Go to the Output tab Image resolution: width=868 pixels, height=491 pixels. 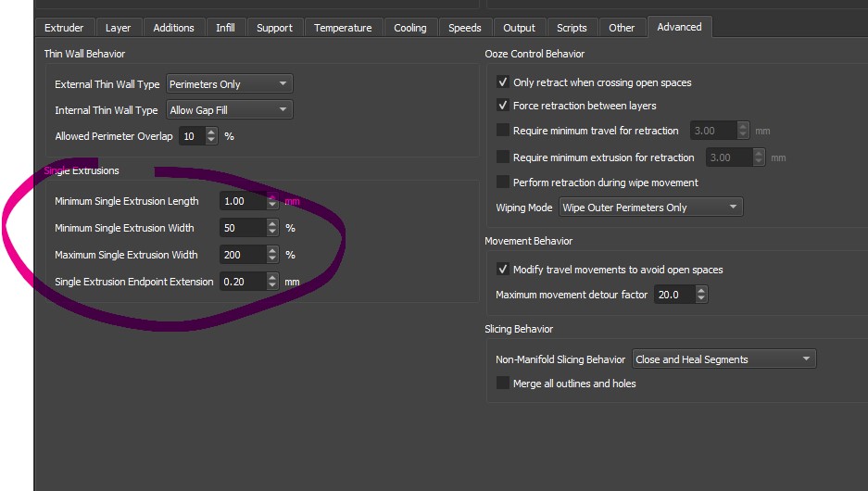[x=519, y=28]
